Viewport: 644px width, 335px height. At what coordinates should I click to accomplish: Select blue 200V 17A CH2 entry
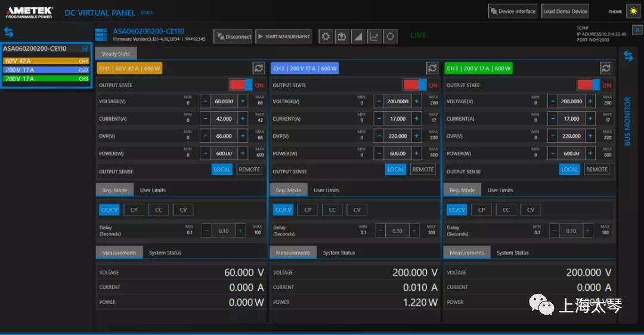[x=47, y=70]
